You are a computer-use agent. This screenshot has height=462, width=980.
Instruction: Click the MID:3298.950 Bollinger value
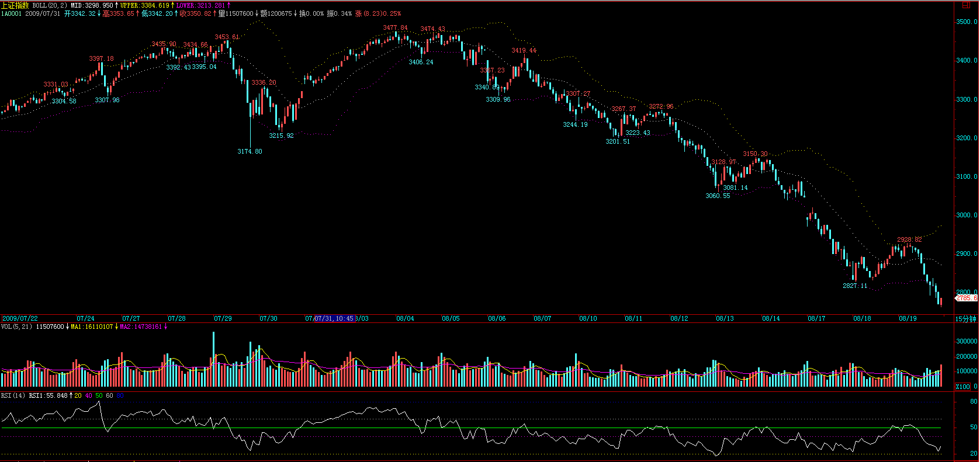pyautogui.click(x=92, y=5)
